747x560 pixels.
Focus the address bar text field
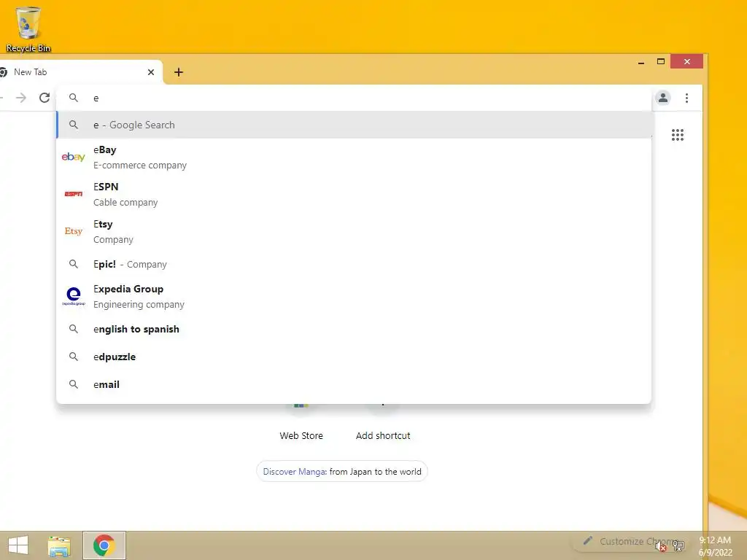click(x=354, y=98)
